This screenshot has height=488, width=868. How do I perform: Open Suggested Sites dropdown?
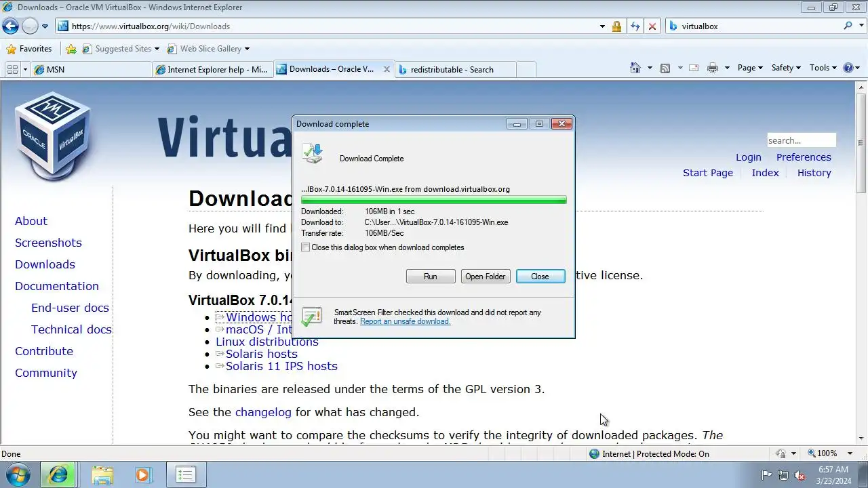click(x=121, y=49)
